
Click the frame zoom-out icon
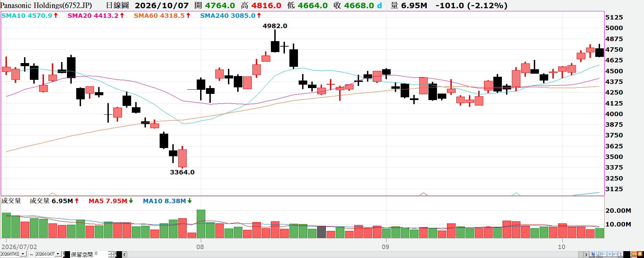tap(602, 254)
